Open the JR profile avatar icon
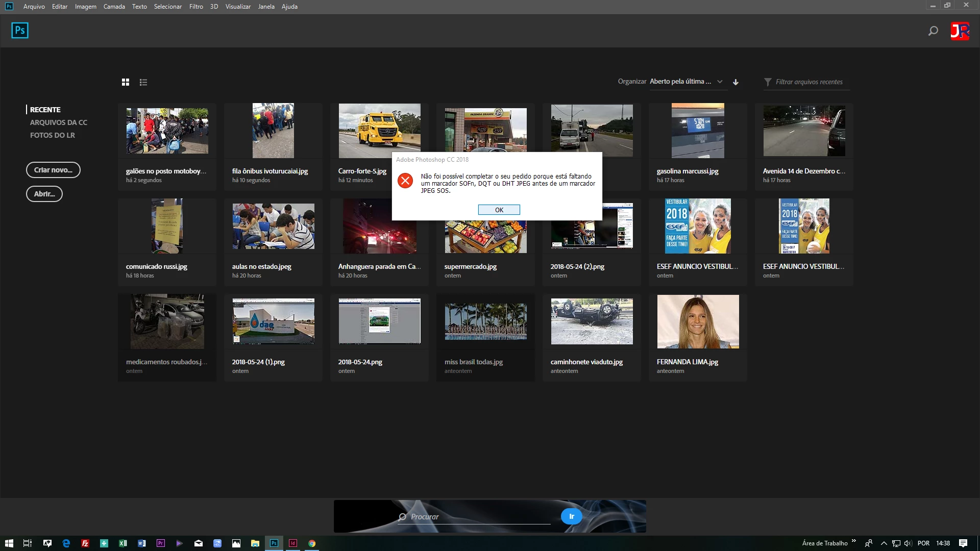980x551 pixels. click(960, 31)
